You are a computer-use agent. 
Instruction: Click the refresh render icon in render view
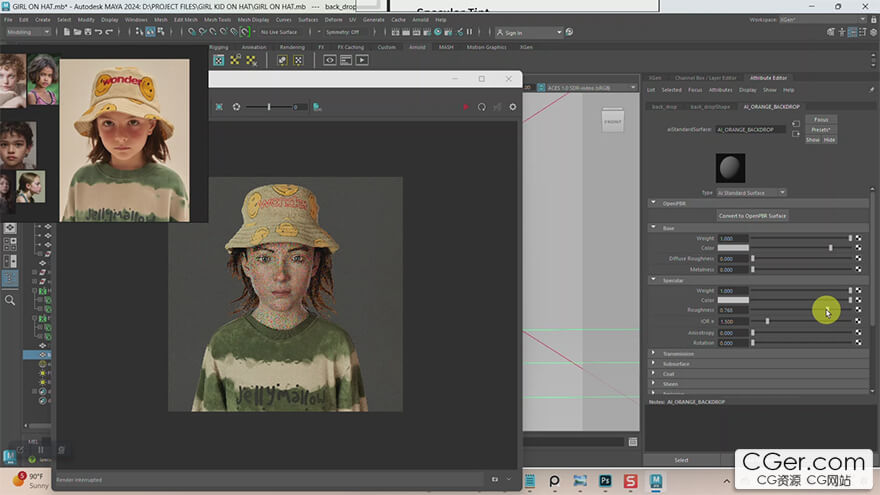(x=481, y=107)
